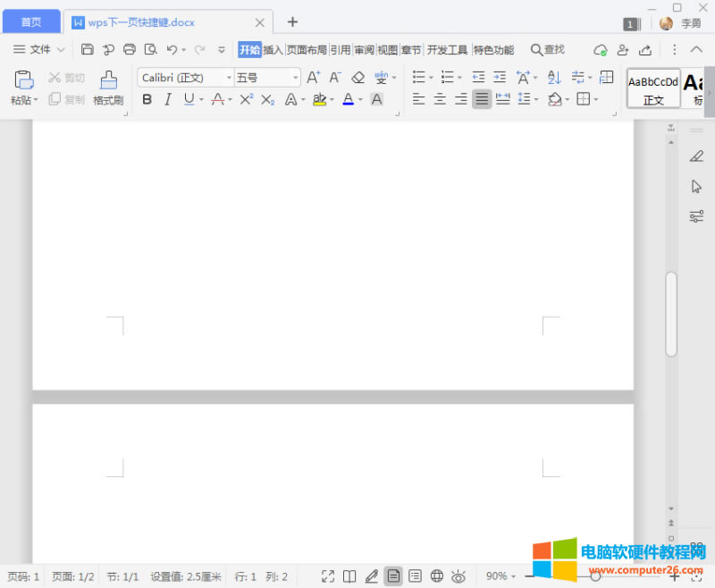Toggle Italic formatting
Image resolution: width=715 pixels, height=588 pixels.
pyautogui.click(x=167, y=99)
